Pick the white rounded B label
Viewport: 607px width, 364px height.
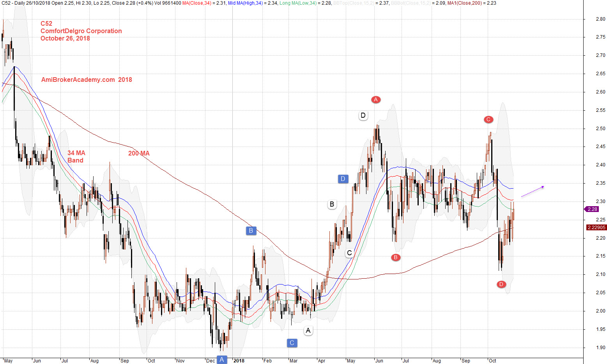(x=332, y=204)
